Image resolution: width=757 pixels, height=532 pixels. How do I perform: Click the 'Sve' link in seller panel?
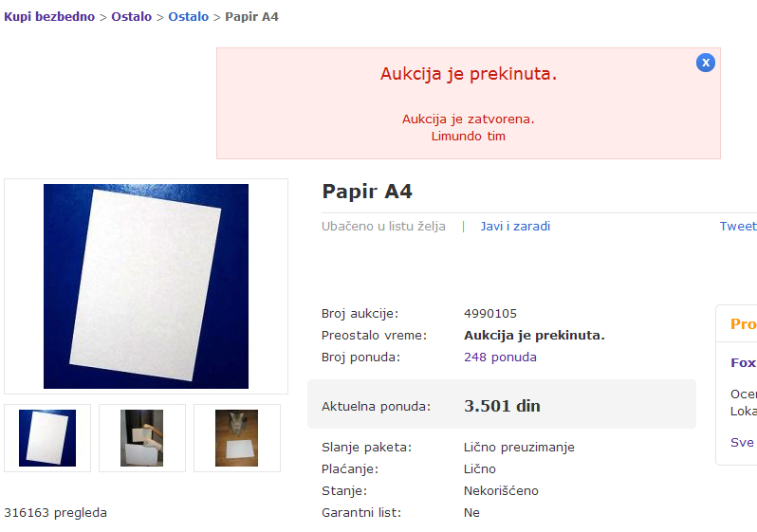pyautogui.click(x=742, y=442)
